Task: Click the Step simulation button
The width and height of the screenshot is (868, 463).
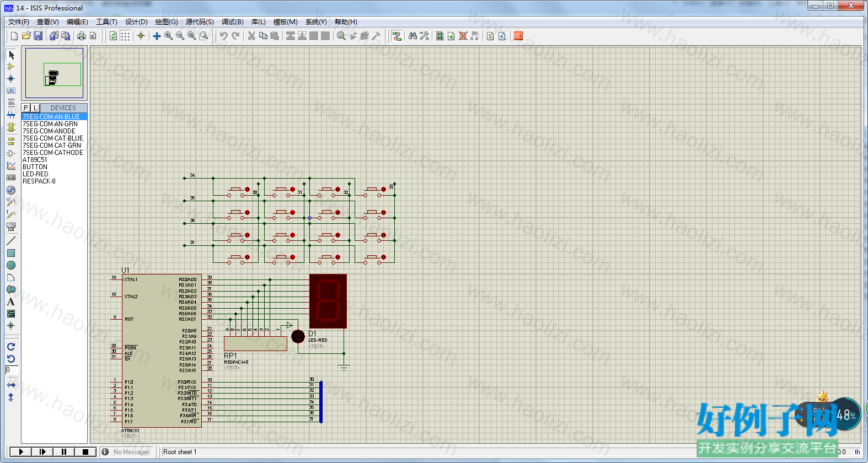Action: (42, 452)
